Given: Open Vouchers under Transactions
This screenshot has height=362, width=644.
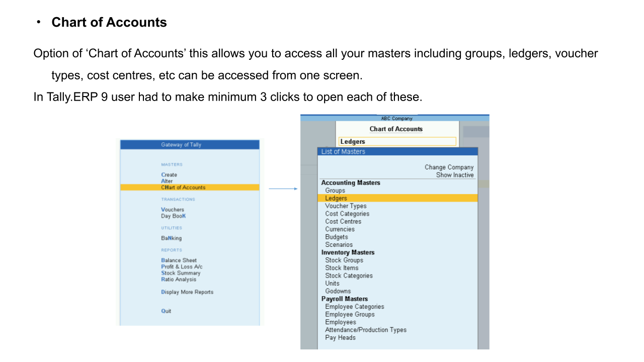Looking at the screenshot, I should (x=173, y=210).
